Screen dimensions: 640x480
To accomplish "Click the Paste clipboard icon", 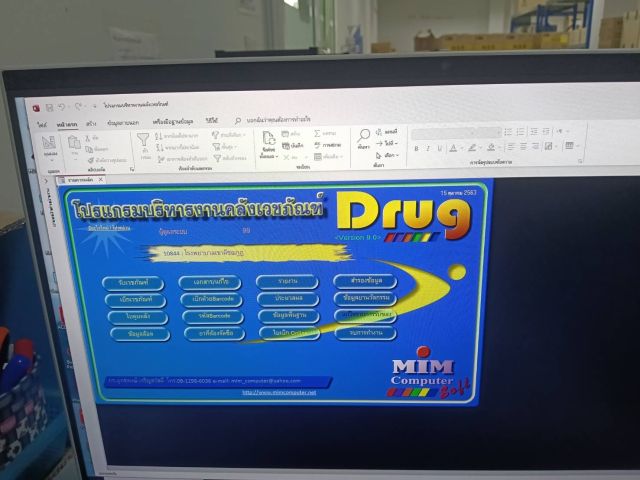I will (x=74, y=143).
